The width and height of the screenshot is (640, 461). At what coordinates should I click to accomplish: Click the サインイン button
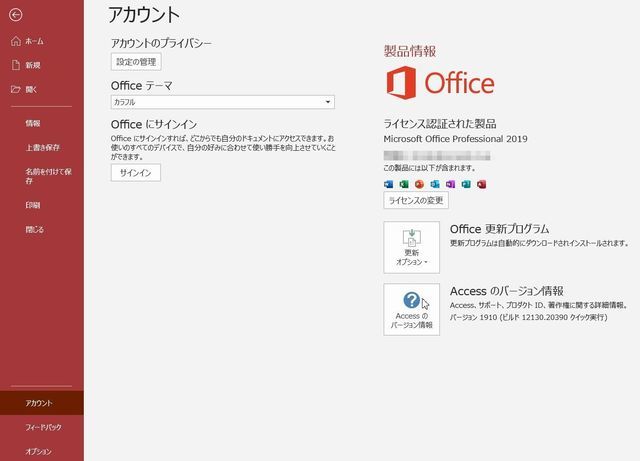point(136,173)
